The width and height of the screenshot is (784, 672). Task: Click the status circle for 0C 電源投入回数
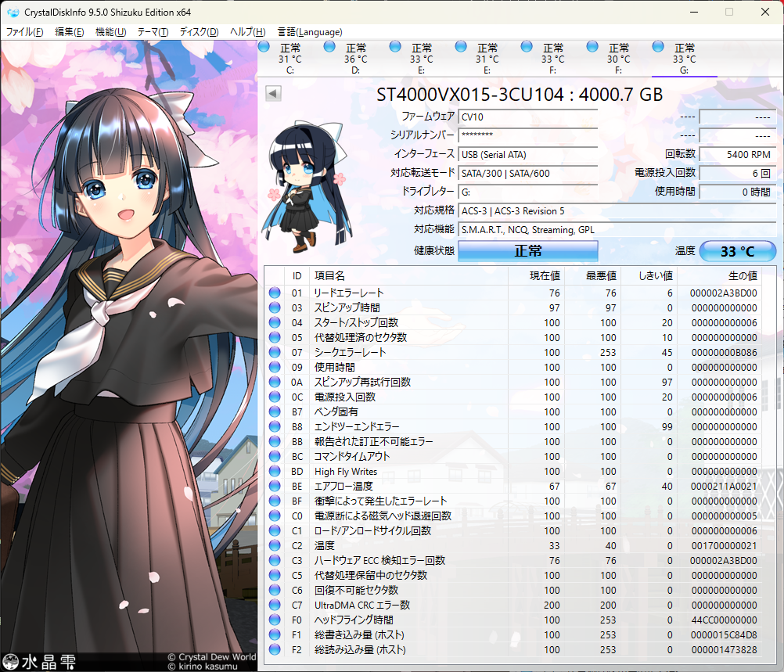coord(275,397)
